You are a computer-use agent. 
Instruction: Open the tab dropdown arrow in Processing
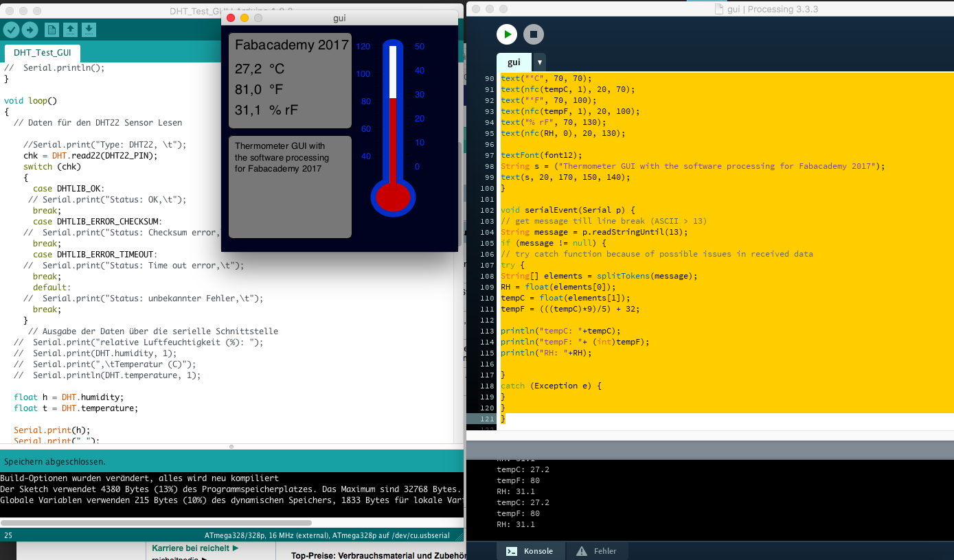pyautogui.click(x=539, y=62)
